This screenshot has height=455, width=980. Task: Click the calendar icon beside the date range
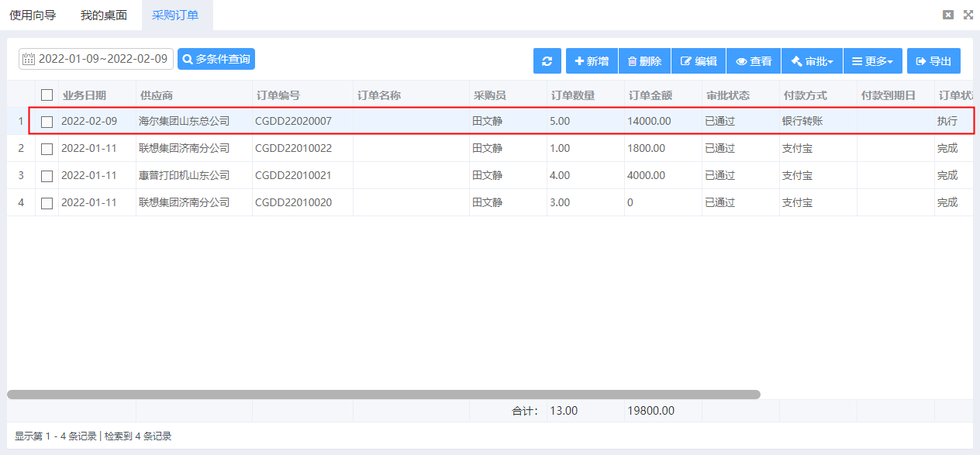click(29, 59)
